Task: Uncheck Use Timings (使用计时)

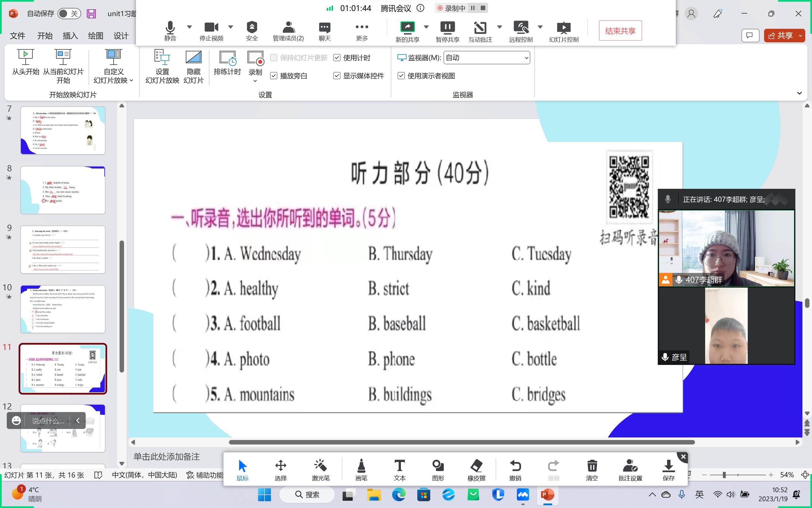Action: 337,58
